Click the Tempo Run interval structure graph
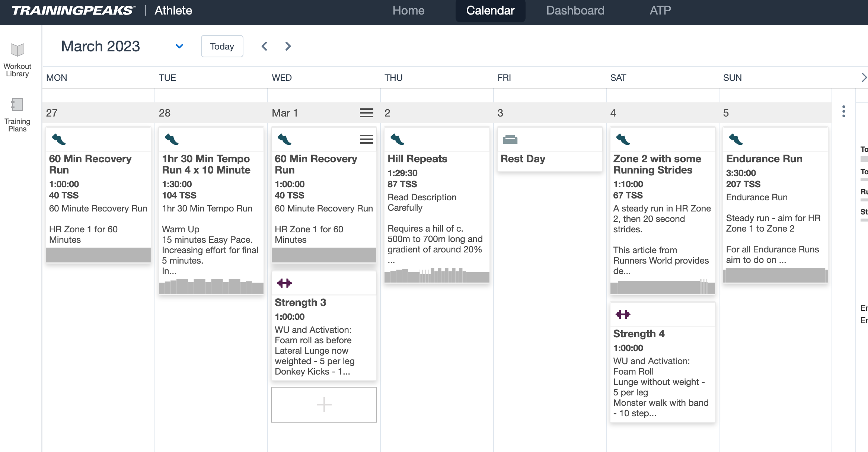The height and width of the screenshot is (452, 868). [211, 286]
